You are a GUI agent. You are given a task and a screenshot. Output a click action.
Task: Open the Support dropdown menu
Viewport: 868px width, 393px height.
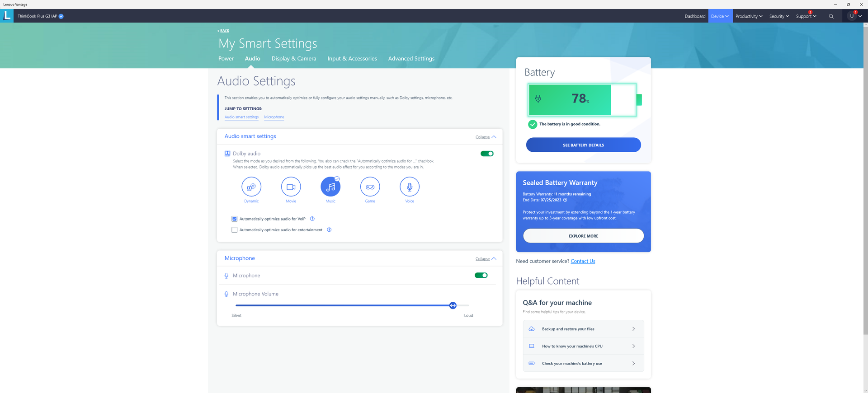coord(806,16)
